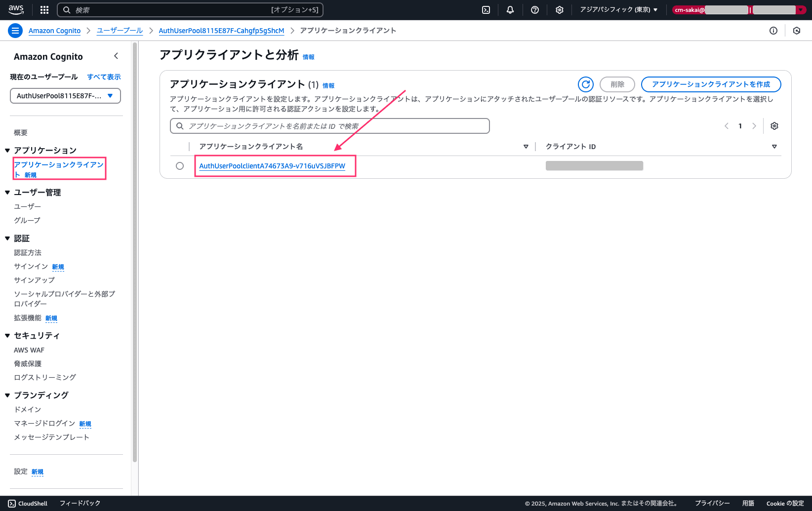Go to next page of clients
812x511 pixels.
tap(754, 126)
